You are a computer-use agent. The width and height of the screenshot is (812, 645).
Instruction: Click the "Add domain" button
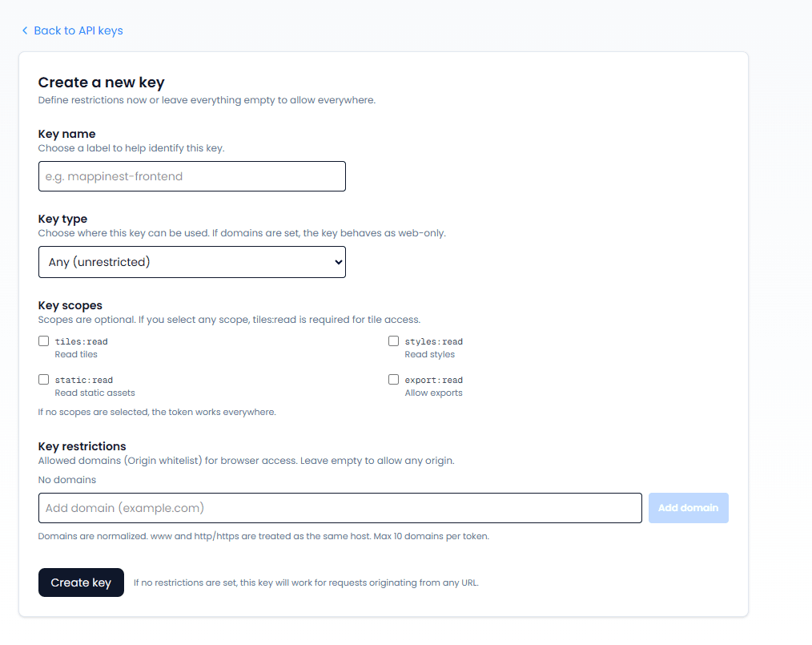[688, 507]
